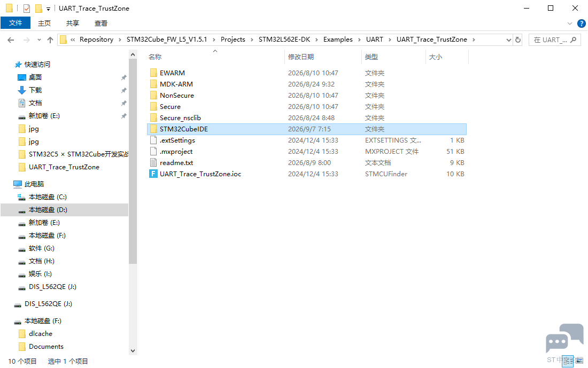This screenshot has width=588, height=368.
Task: Expand hidden path chevrons before Repository
Action: (x=73, y=40)
